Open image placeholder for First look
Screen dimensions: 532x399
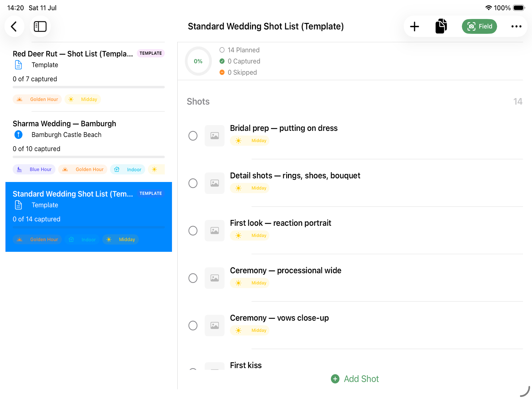215,231
